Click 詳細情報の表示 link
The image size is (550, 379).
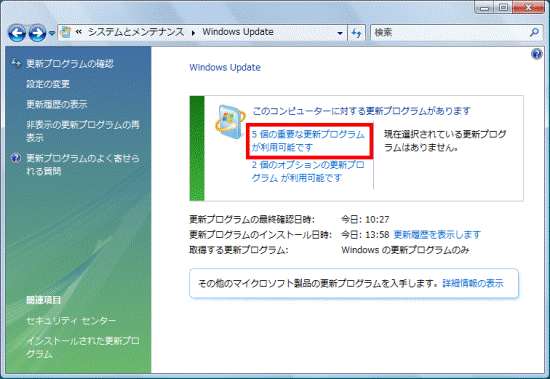pos(473,283)
